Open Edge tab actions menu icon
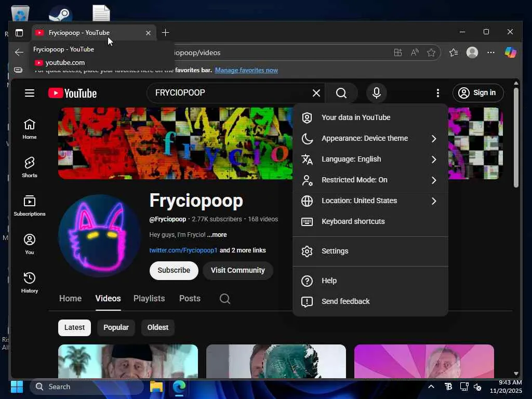Viewport: 532px width, 399px height. coord(19,33)
